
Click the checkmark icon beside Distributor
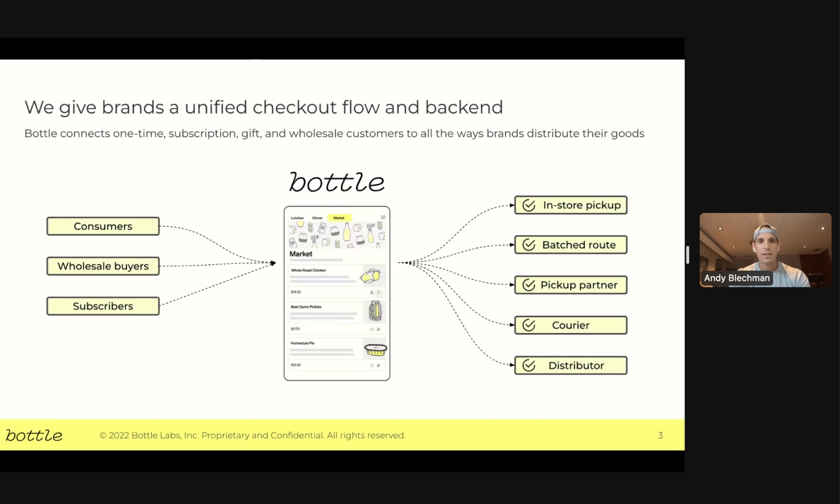pos(529,365)
